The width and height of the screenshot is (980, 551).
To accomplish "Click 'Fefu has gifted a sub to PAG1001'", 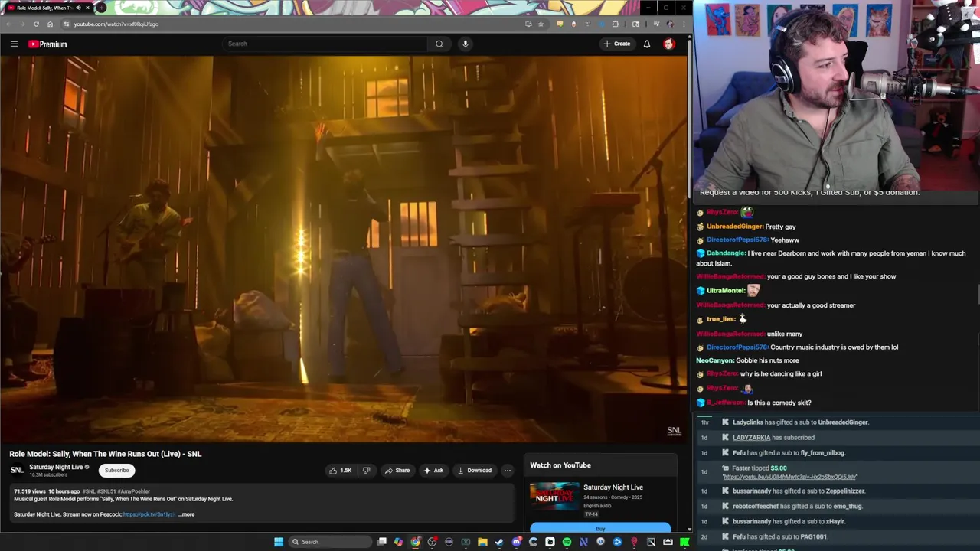I will 779,536.
